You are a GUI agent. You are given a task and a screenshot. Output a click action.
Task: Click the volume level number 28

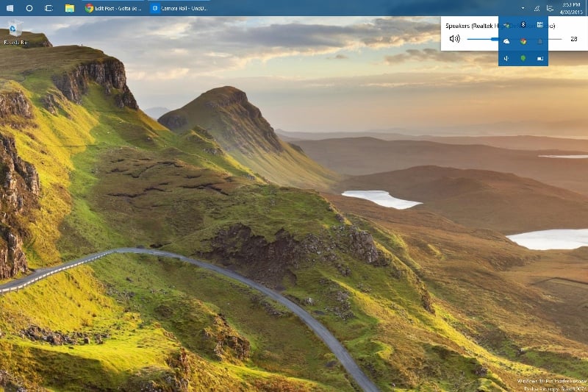click(573, 38)
